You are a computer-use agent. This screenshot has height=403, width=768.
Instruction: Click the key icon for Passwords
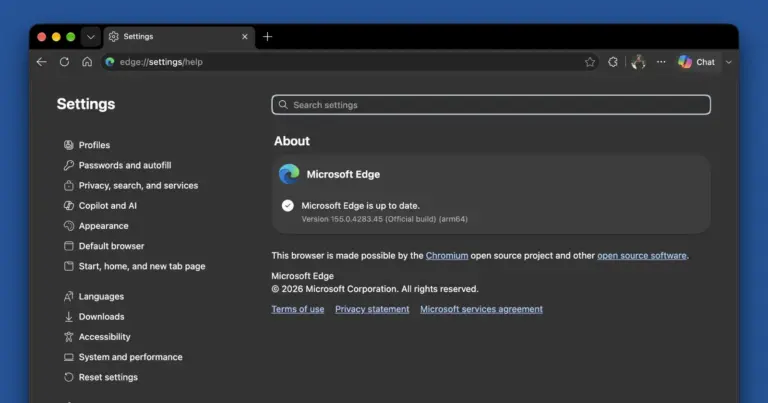[69, 166]
